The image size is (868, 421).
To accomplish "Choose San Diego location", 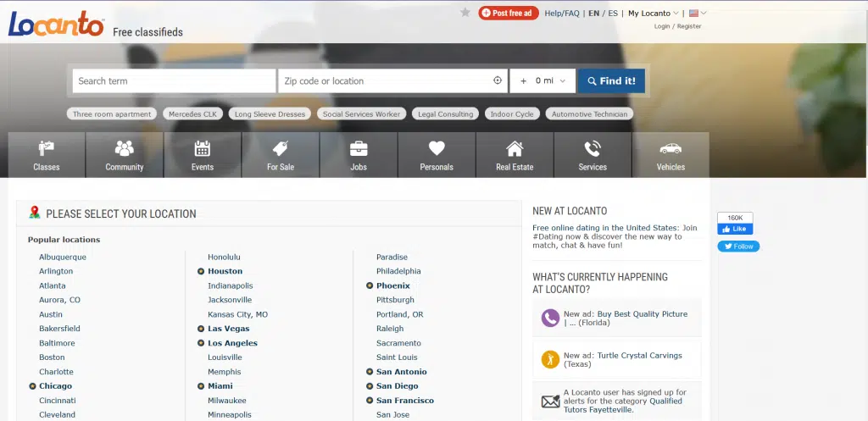I will pos(398,386).
